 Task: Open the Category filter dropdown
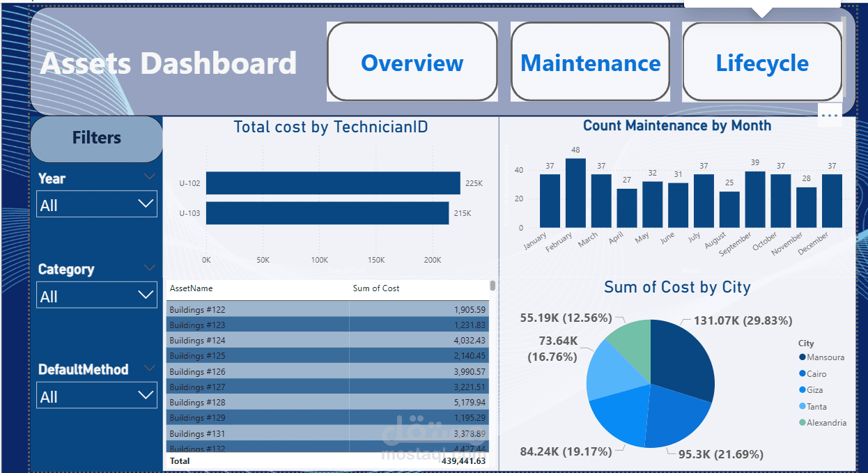(x=97, y=296)
